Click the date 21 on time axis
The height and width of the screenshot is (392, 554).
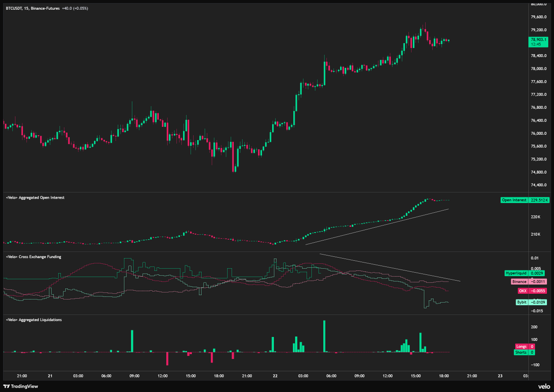click(50, 376)
